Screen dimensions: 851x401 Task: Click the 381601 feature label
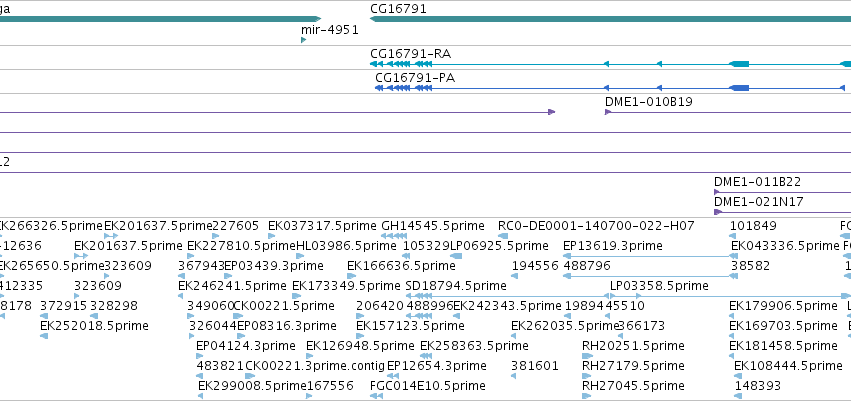click(x=535, y=366)
